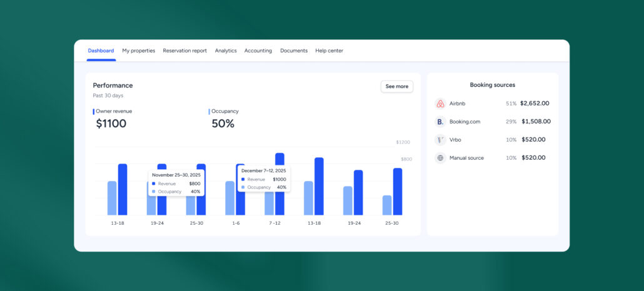Go to the Analytics tab

click(226, 51)
